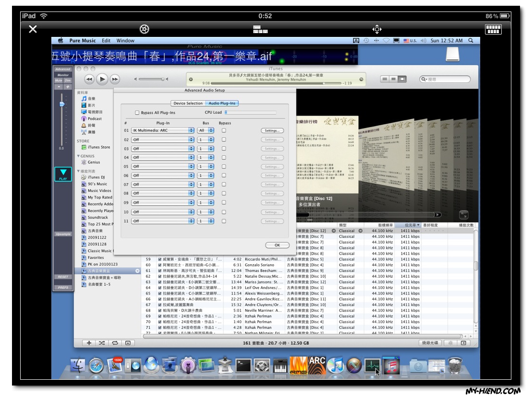The image size is (532, 397).
Task: Close the remote session with the X icon
Action: pos(33,29)
